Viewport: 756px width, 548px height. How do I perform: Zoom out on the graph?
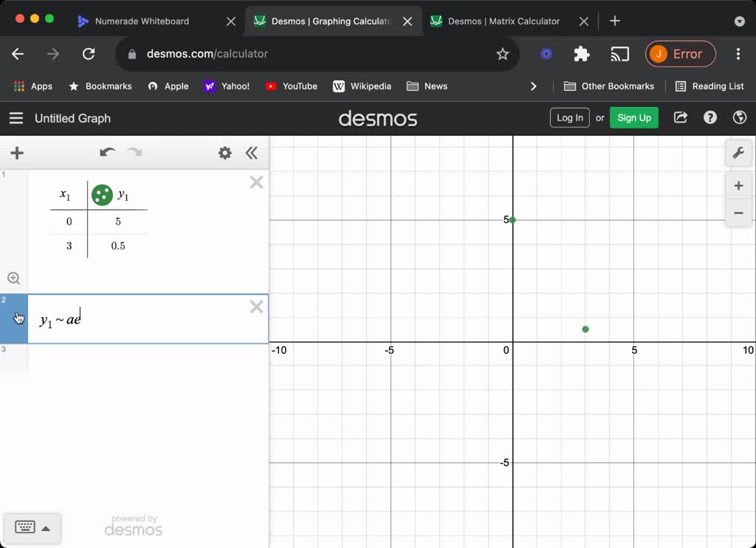(x=738, y=213)
